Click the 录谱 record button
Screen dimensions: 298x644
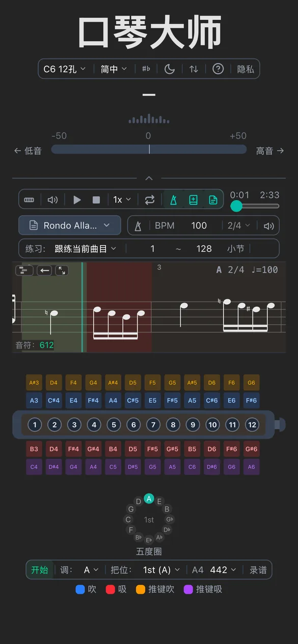258,569
